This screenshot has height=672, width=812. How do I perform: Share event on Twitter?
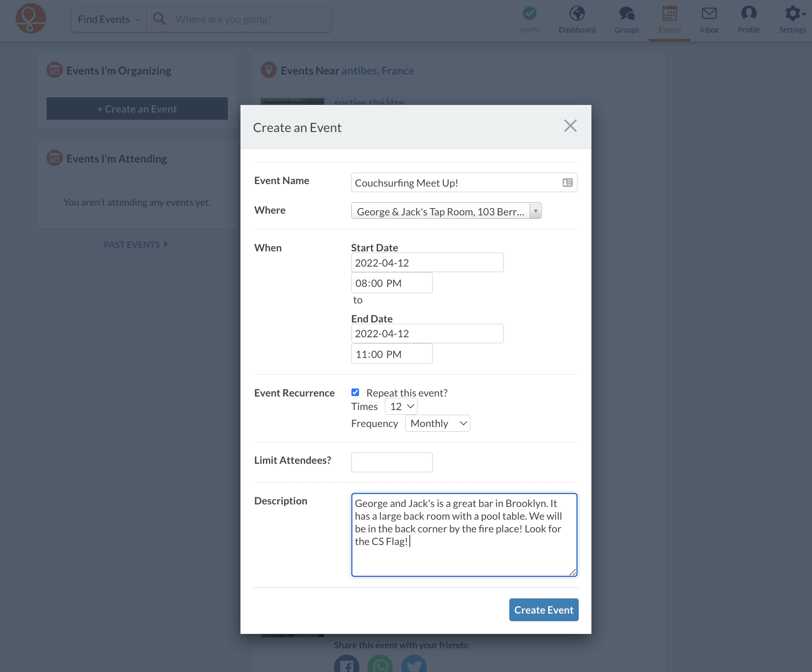[414, 664]
